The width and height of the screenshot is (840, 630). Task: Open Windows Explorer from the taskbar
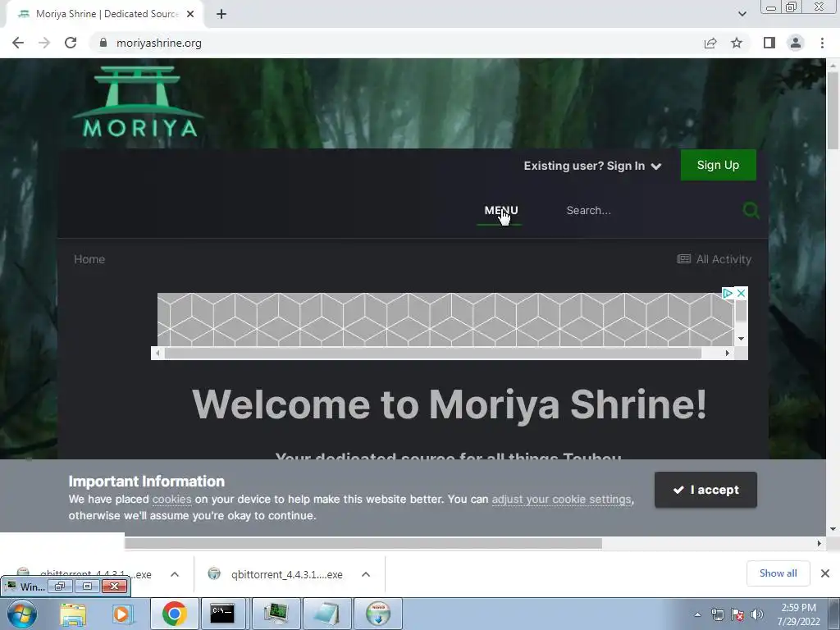pyautogui.click(x=73, y=614)
